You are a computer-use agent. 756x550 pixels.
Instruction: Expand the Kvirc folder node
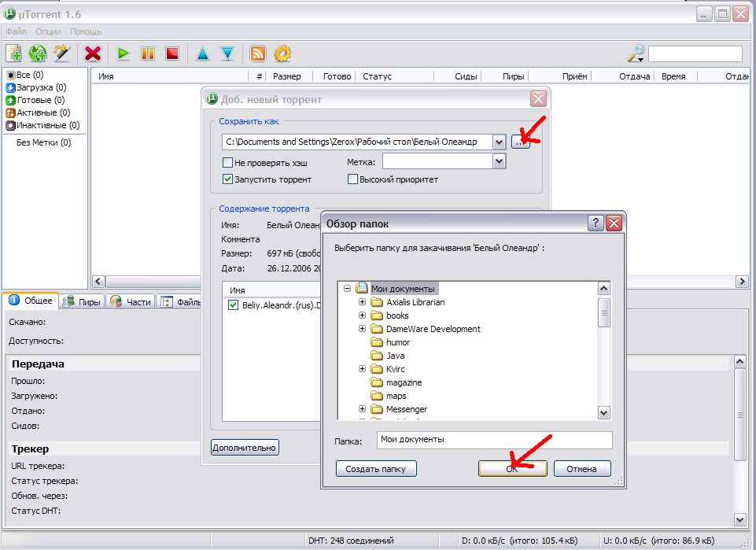click(362, 369)
